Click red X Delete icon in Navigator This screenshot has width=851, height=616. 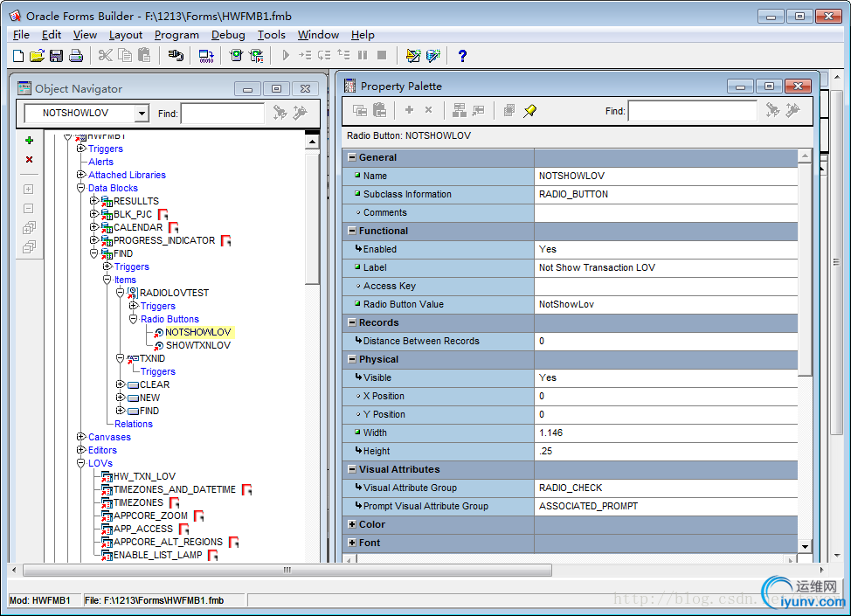[29, 160]
